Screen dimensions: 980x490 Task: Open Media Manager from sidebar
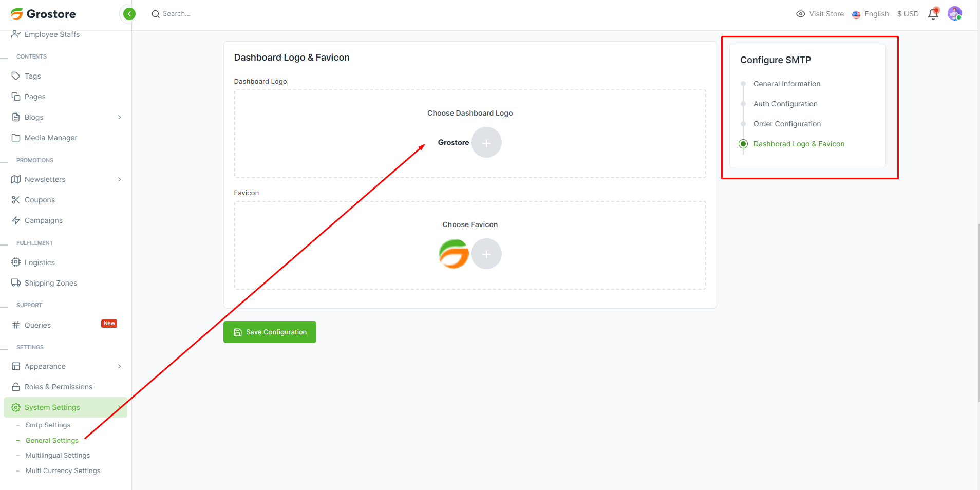(51, 138)
